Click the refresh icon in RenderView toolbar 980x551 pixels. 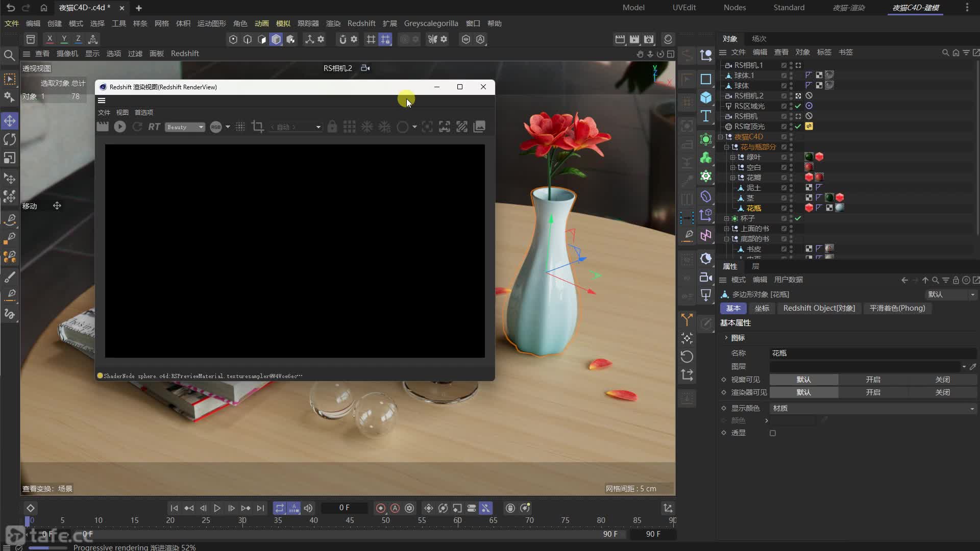pyautogui.click(x=137, y=127)
